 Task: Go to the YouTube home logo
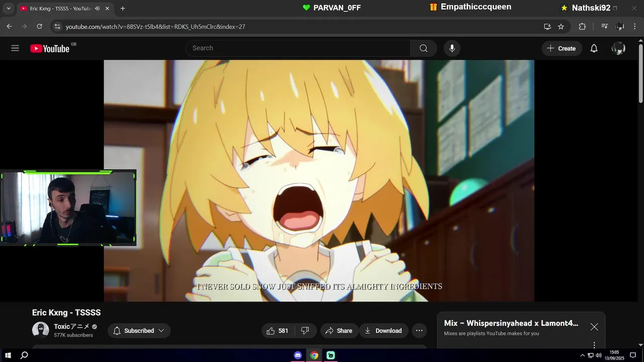pyautogui.click(x=50, y=48)
